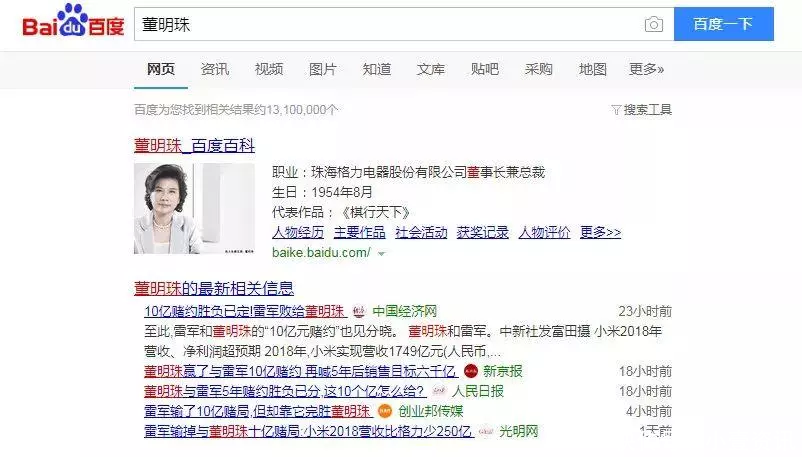Click 光明网 source logo icon
Image resolution: width=802 pixels, height=457 pixels.
[x=486, y=431]
